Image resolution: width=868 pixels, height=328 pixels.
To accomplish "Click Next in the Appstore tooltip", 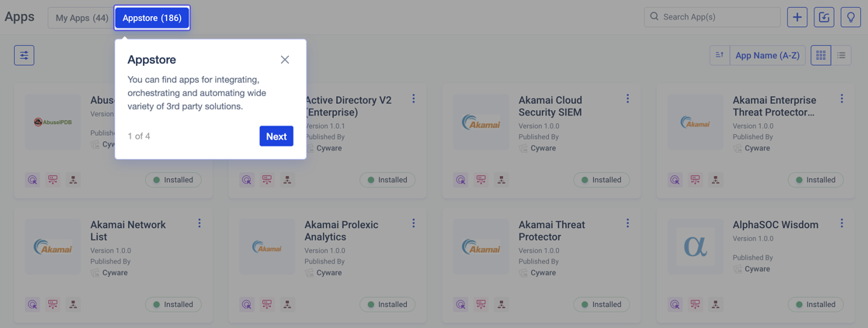I will coord(276,136).
